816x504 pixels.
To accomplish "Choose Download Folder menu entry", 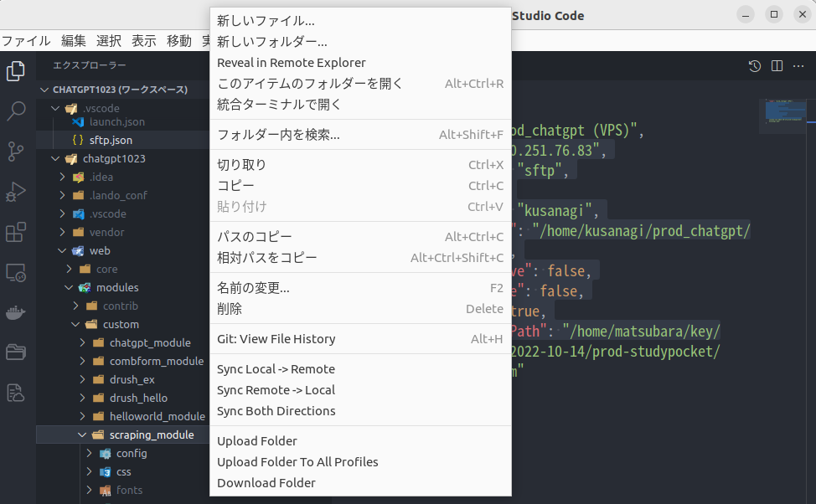I will [360, 483].
